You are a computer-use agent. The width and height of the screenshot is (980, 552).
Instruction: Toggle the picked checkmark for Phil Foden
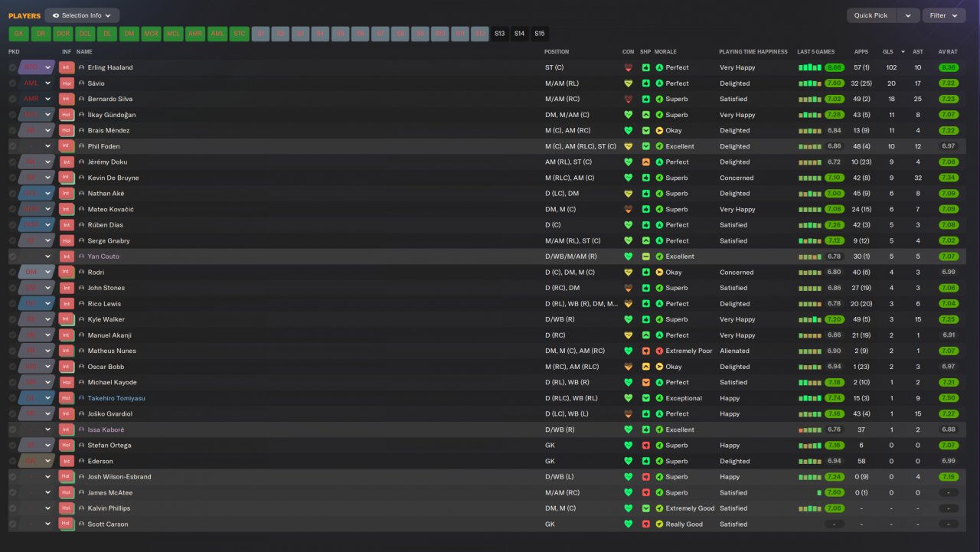point(12,146)
